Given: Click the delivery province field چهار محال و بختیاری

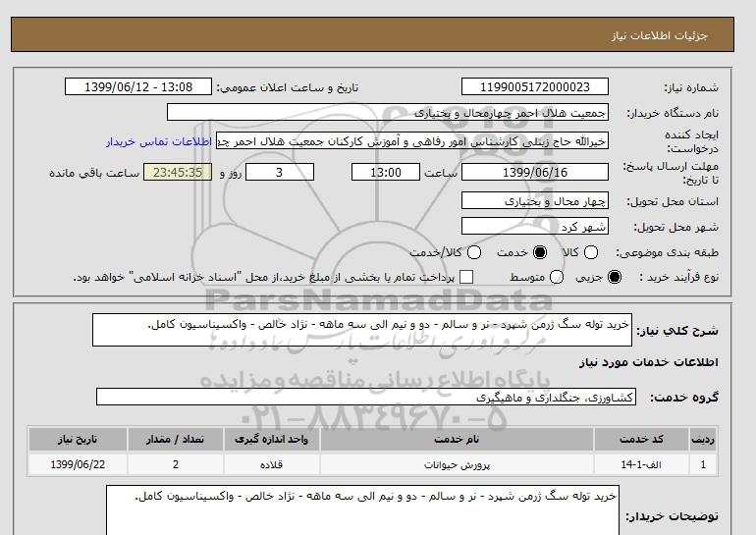Looking at the screenshot, I should pyautogui.click(x=535, y=200).
